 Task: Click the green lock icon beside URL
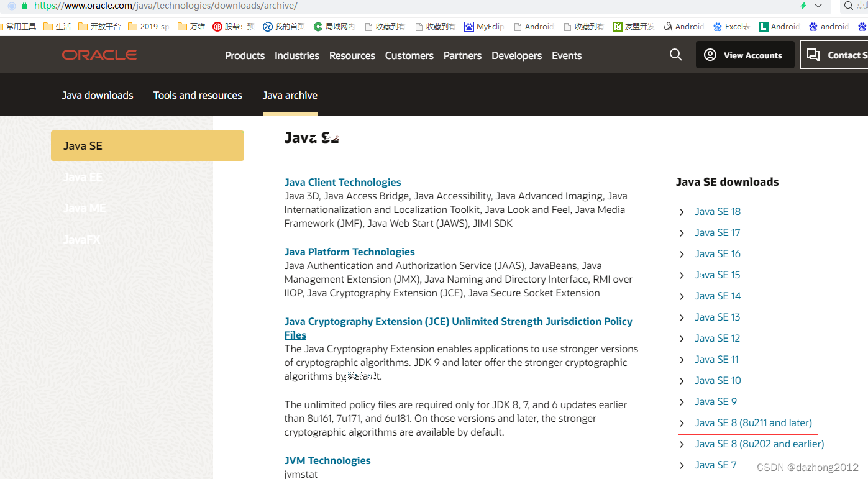tap(24, 5)
